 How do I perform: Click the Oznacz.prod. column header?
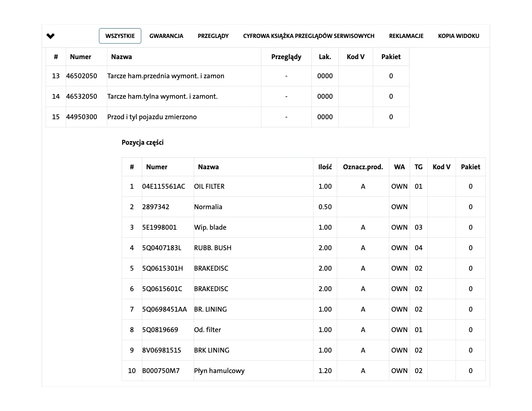pyautogui.click(x=363, y=167)
